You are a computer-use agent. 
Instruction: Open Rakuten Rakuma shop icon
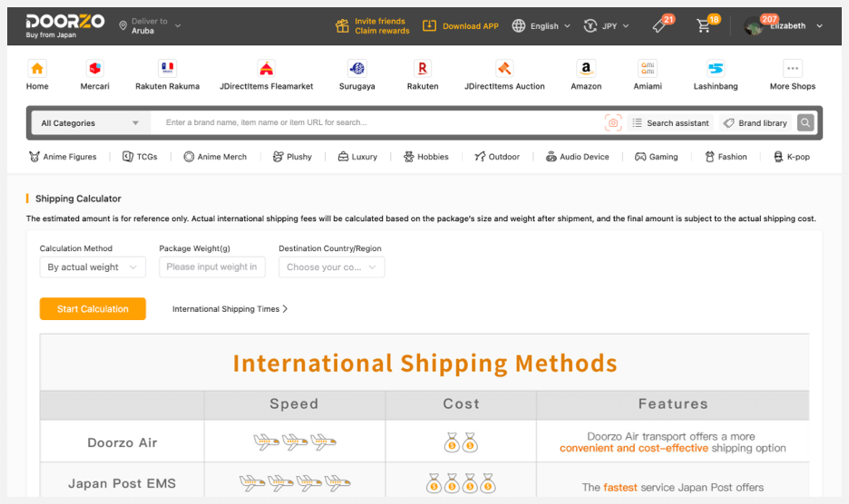click(167, 68)
